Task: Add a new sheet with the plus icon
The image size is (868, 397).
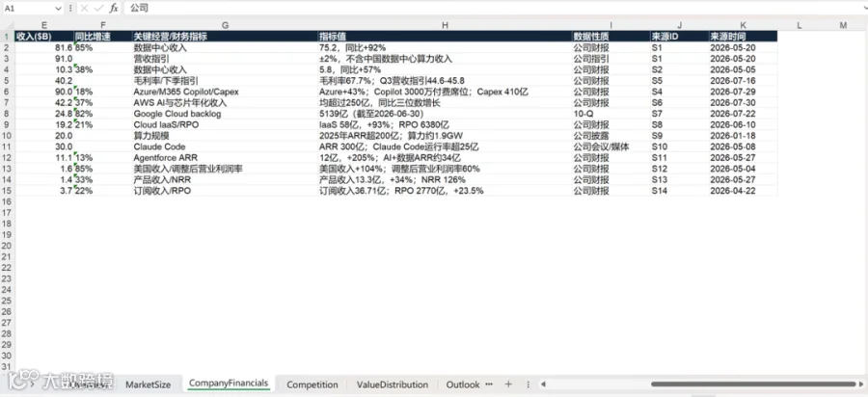Action: click(x=508, y=384)
